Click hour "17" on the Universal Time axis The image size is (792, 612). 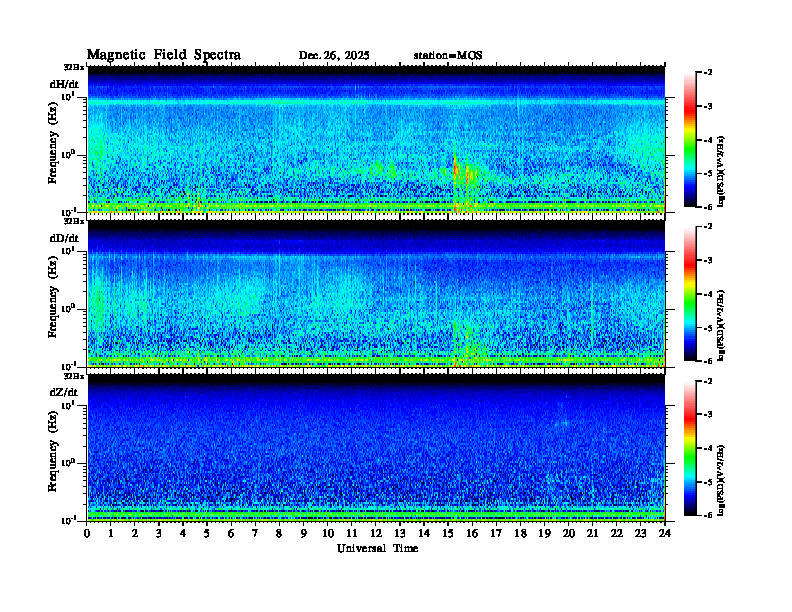click(x=497, y=534)
